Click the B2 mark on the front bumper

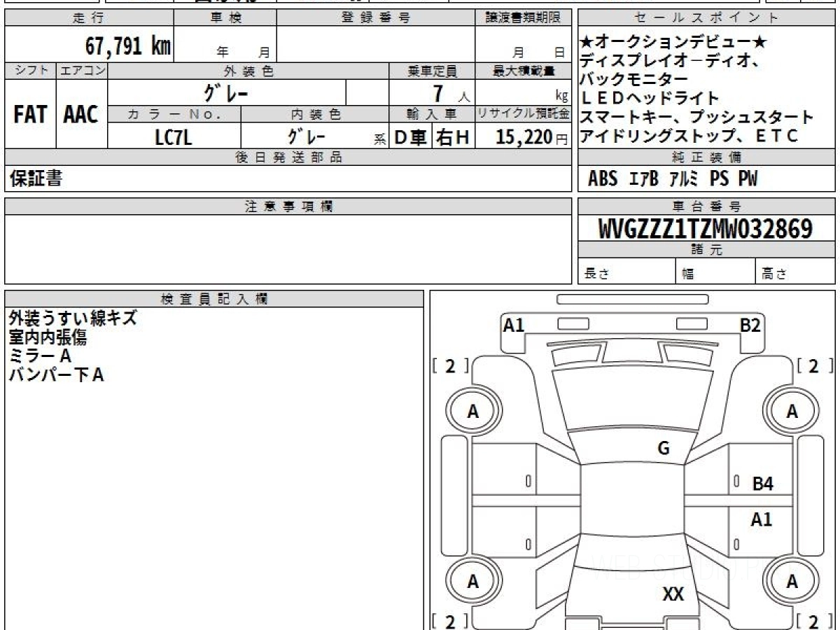pyautogui.click(x=751, y=325)
